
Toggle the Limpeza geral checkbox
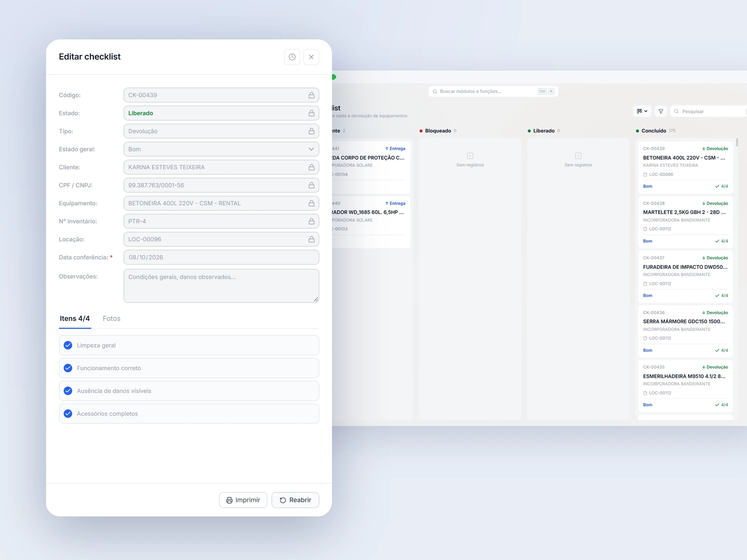(68, 345)
